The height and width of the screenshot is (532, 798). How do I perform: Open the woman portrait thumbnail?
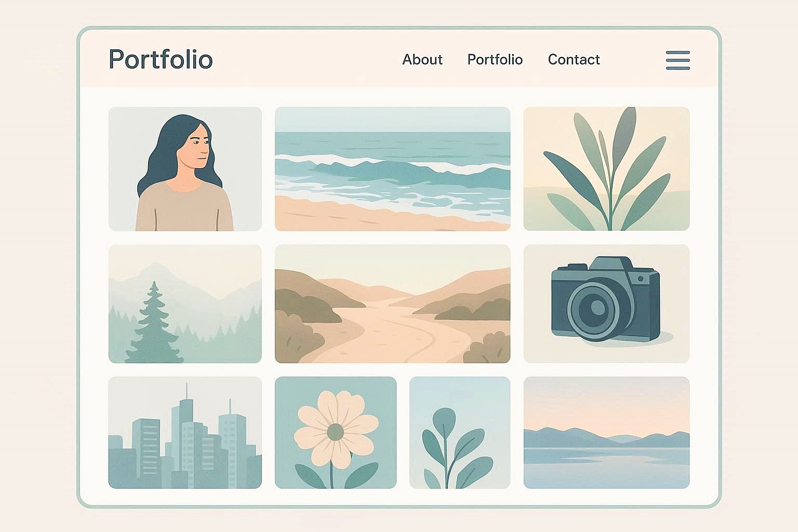[185, 169]
